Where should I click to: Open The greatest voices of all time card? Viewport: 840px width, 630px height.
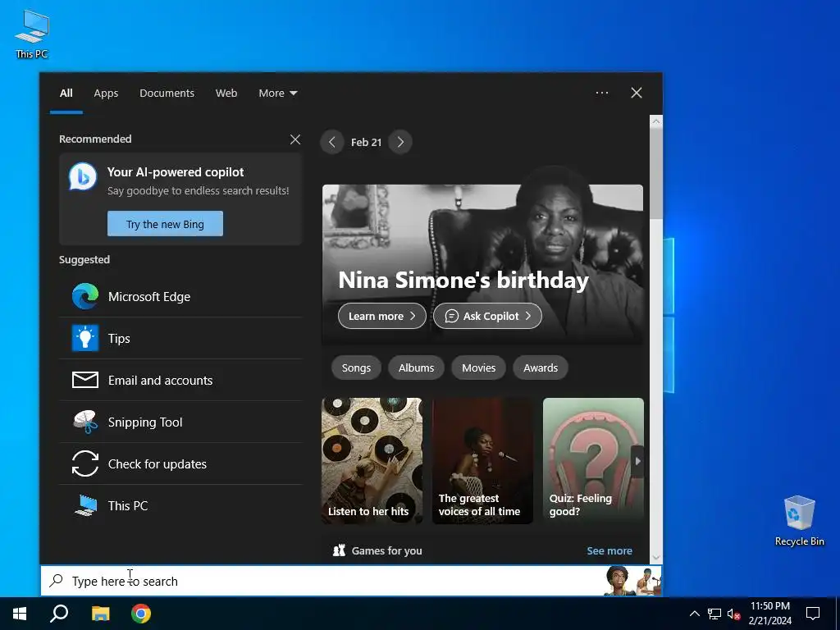[482, 461]
